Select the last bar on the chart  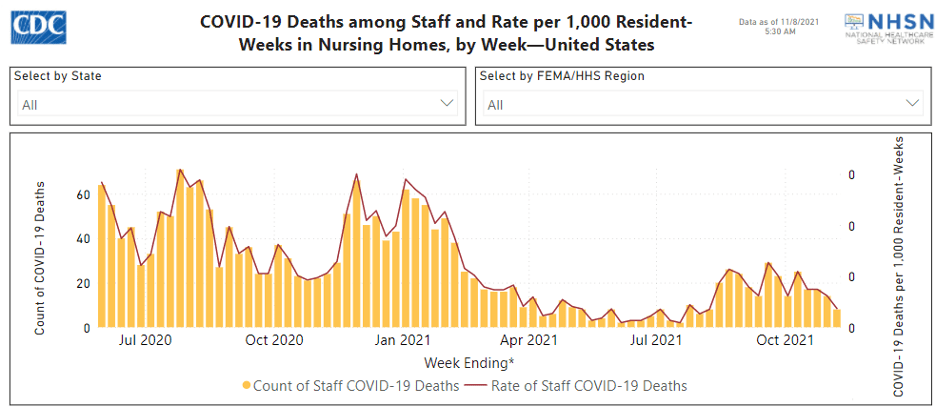click(837, 319)
